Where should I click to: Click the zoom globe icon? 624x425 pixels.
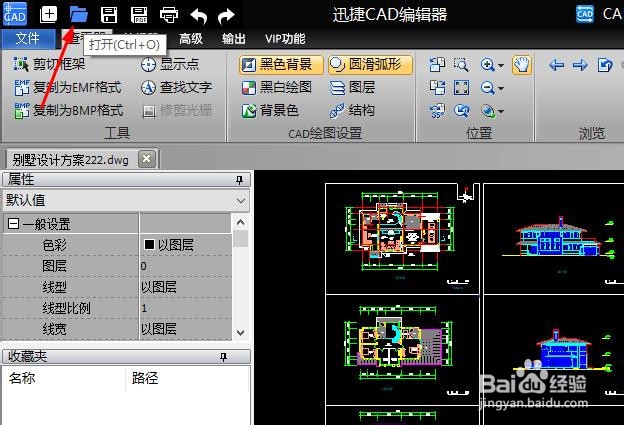tap(488, 111)
